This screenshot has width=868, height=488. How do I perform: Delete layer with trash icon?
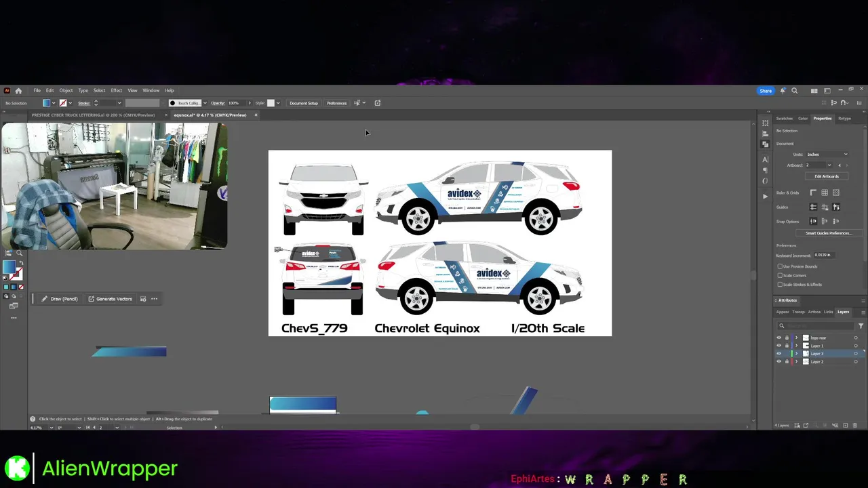coord(854,425)
